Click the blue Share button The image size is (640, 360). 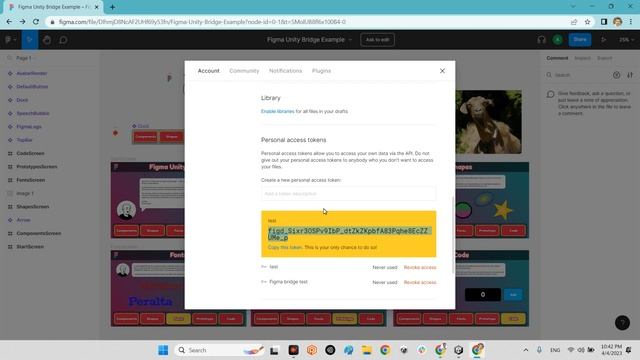(580, 40)
